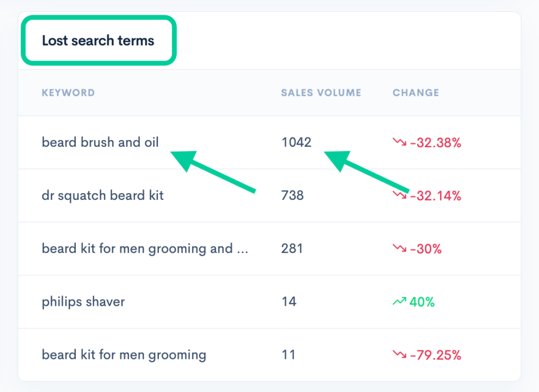This screenshot has width=539, height=392.
Task: Click the sales volume value 738
Action: coord(292,195)
